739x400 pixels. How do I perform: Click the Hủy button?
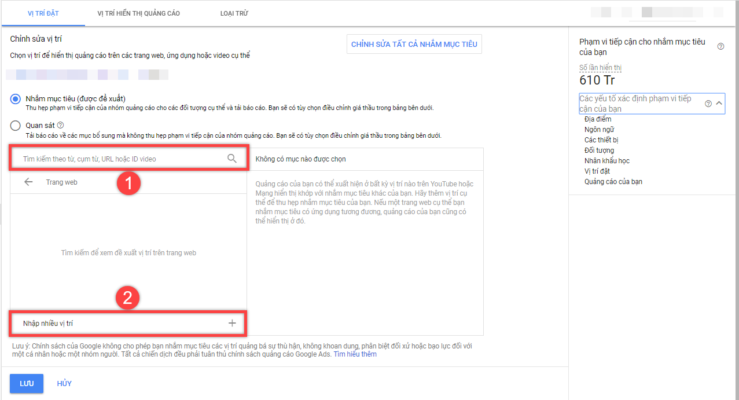click(x=64, y=383)
